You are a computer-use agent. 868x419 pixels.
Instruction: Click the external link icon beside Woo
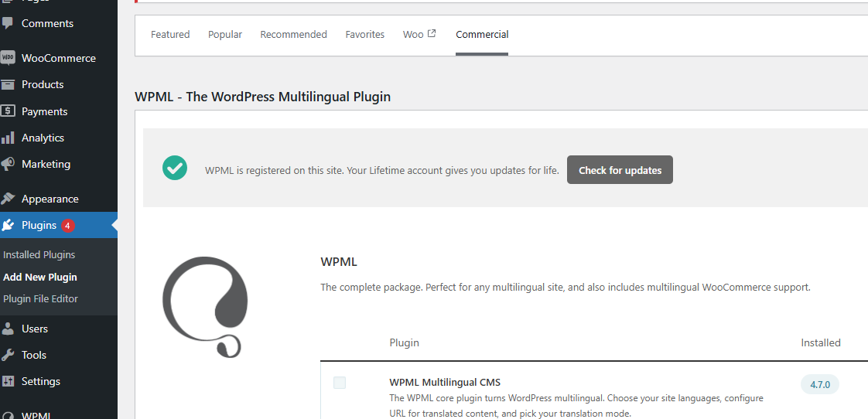point(432,34)
